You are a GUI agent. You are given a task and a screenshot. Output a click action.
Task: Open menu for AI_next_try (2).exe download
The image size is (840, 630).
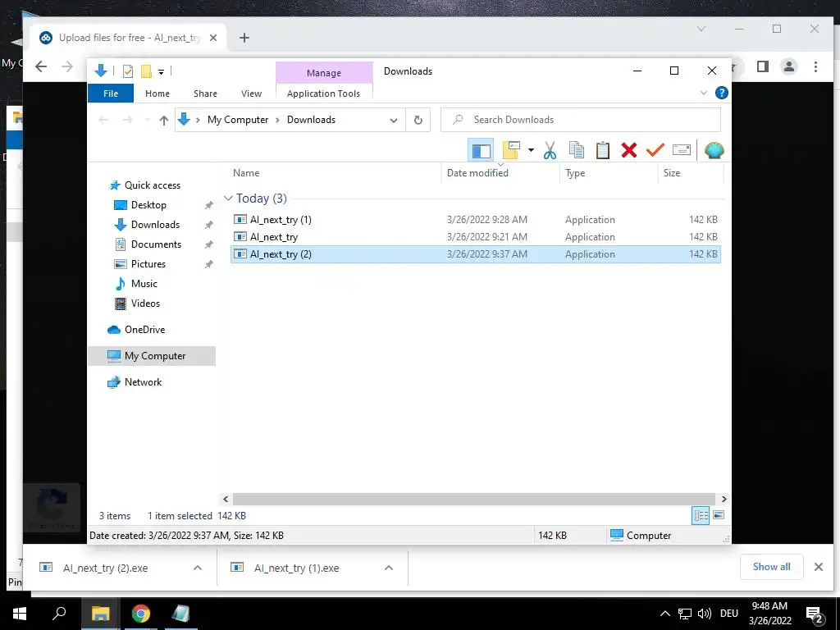pos(198,568)
